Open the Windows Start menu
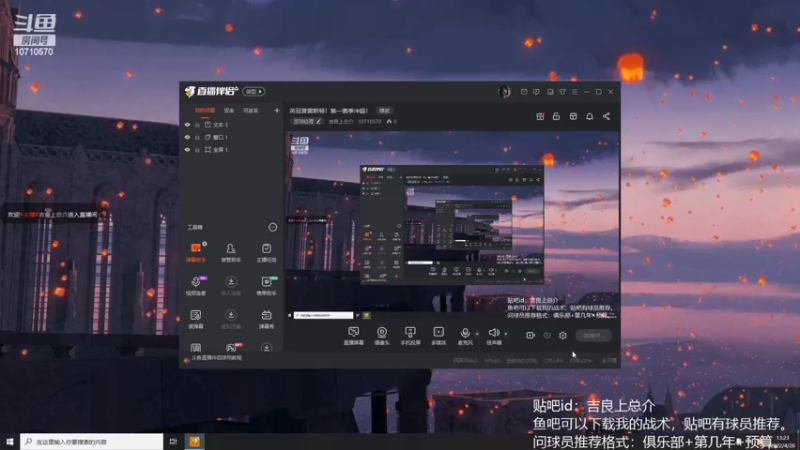The image size is (800, 450). click(10, 442)
